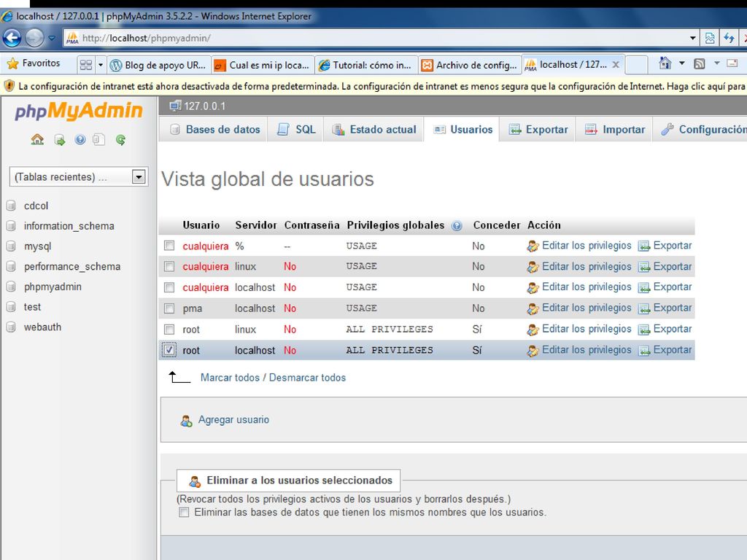Viewport: 747px width, 560px height.
Task: Click Agregar usuario link
Action: click(233, 420)
